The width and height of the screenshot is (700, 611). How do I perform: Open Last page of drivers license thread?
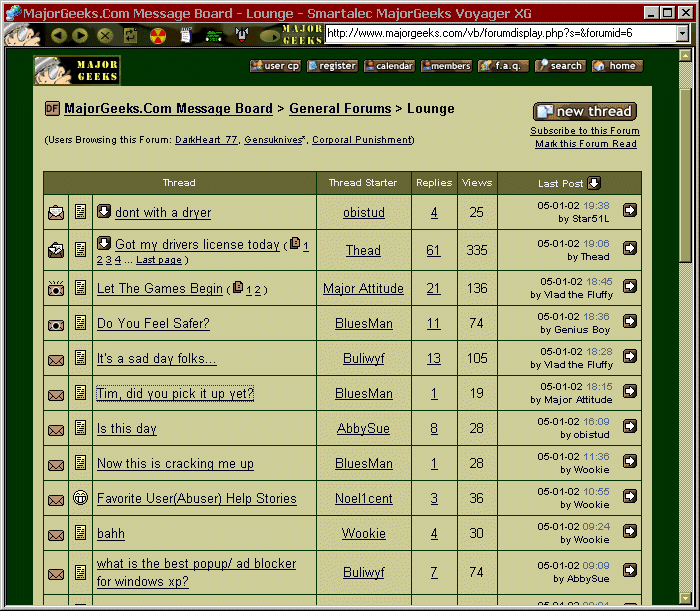click(159, 260)
